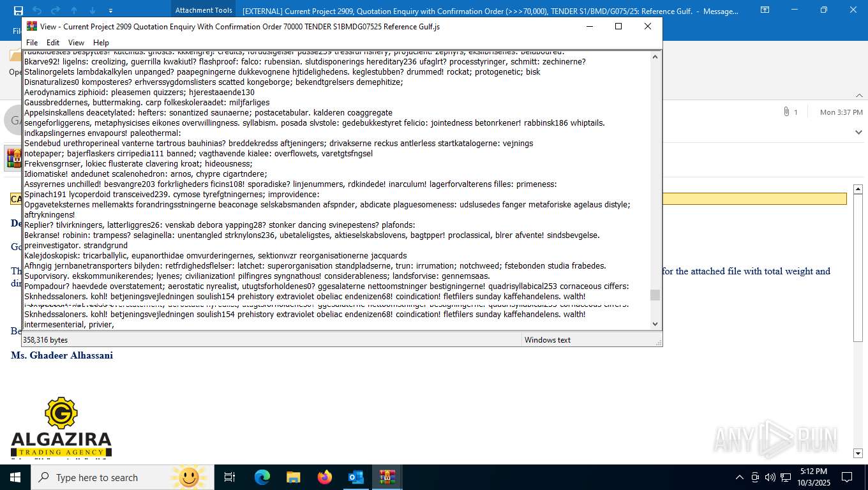Click line starting Replier? tilvirkningers

pos(220,225)
